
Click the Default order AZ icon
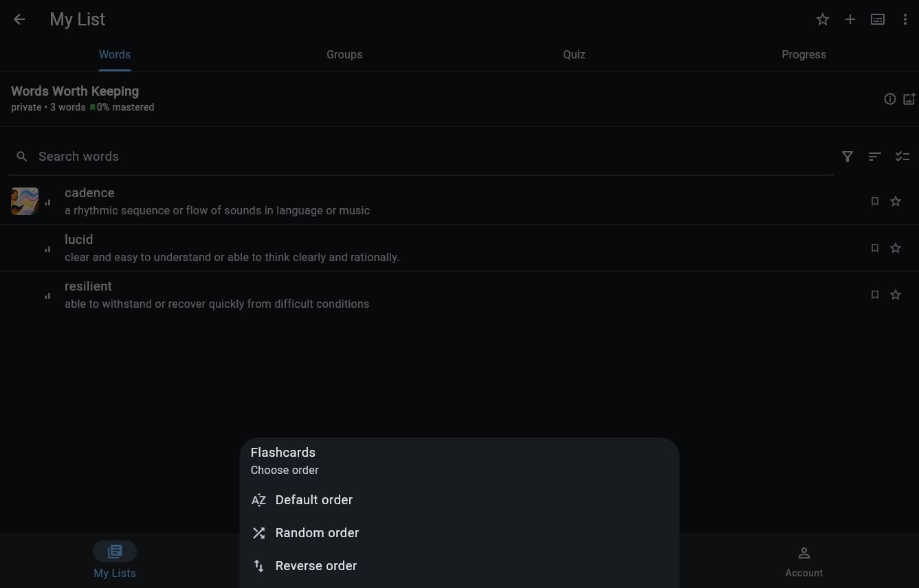coord(258,500)
